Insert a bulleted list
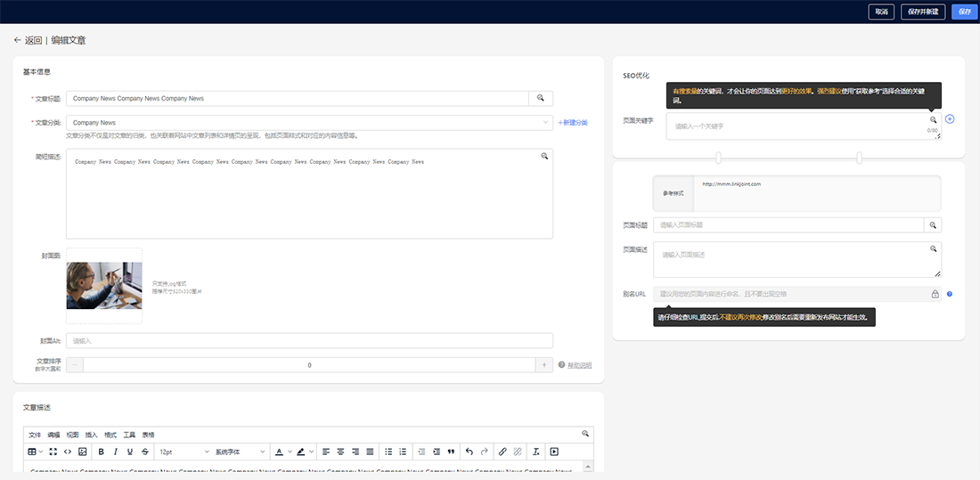This screenshot has height=480, width=980. (388, 452)
